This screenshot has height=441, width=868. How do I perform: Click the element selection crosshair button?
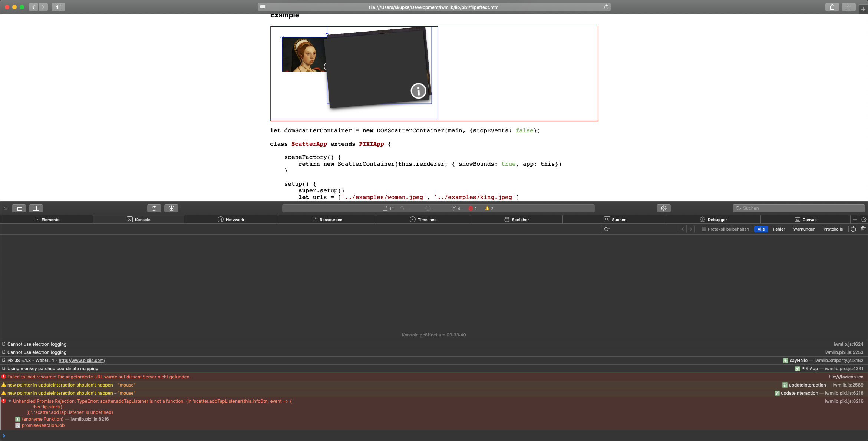(x=663, y=208)
